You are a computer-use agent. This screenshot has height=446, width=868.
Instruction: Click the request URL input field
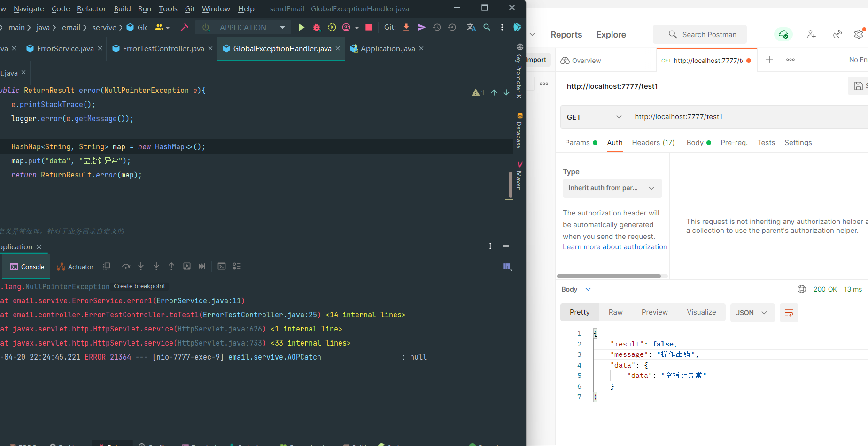click(747, 117)
